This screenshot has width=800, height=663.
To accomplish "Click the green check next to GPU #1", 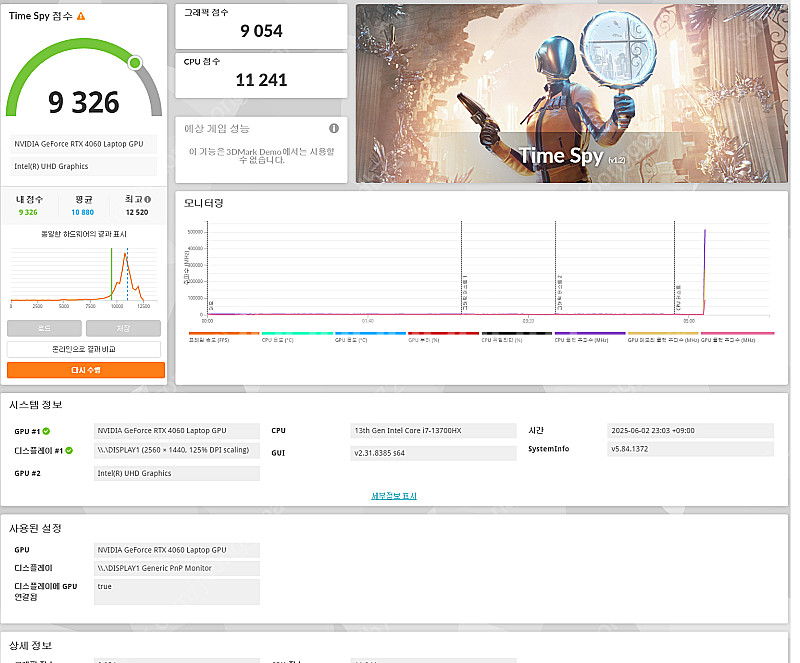I will pos(46,431).
